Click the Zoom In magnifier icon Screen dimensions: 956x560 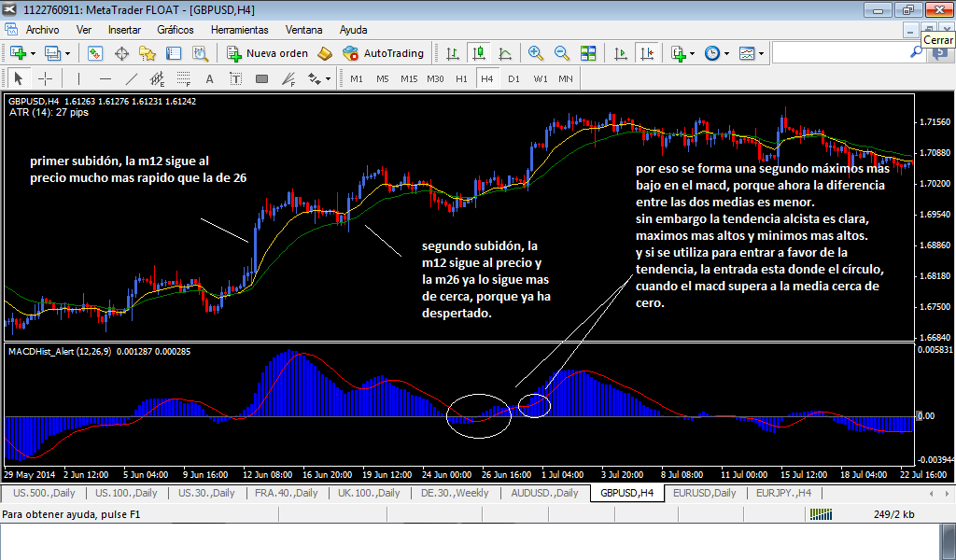536,53
